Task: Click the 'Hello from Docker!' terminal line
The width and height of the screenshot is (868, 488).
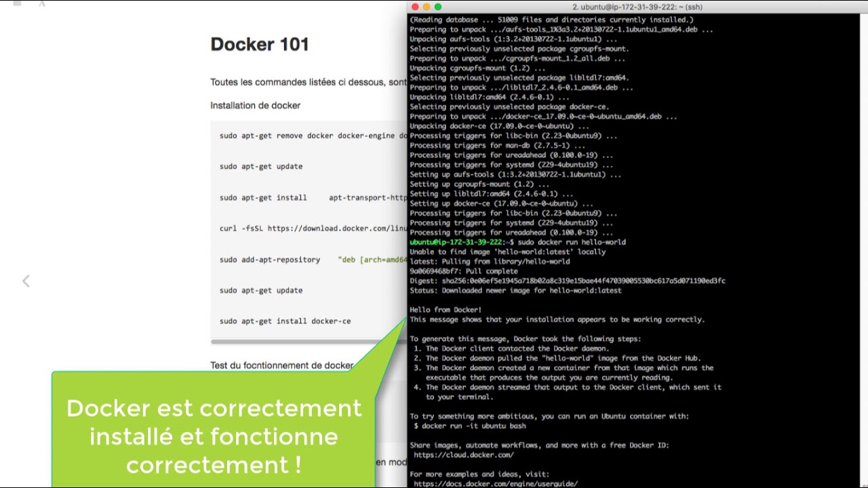Action: point(446,310)
